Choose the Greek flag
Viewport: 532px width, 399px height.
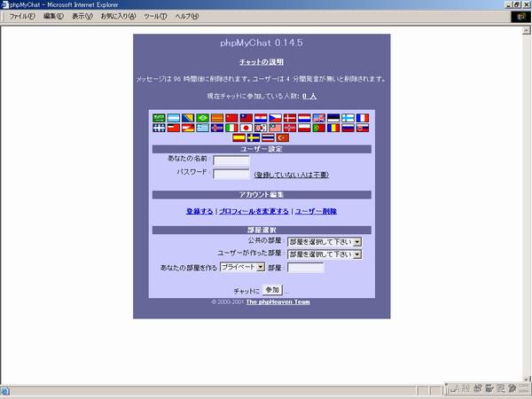pyautogui.click(x=202, y=128)
